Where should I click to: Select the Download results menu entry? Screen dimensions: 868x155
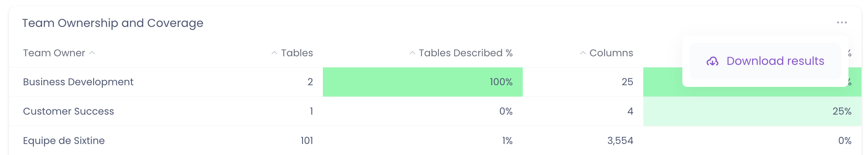click(765, 61)
